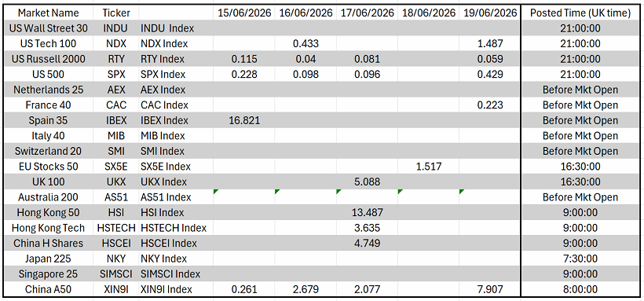Image resolution: width=644 pixels, height=301 pixels.
Task: Select HSTECH value 3.635
Action: (x=368, y=228)
